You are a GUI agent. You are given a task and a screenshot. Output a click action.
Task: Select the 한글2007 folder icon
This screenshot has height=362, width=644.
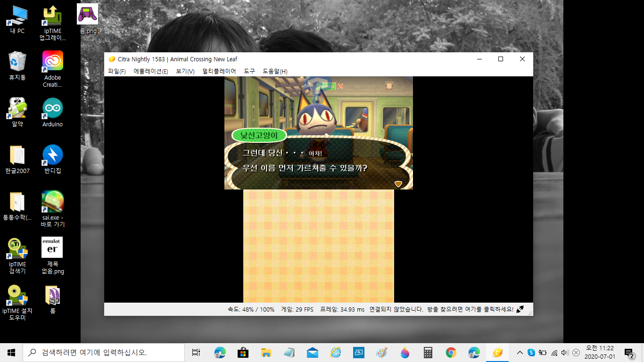17,159
